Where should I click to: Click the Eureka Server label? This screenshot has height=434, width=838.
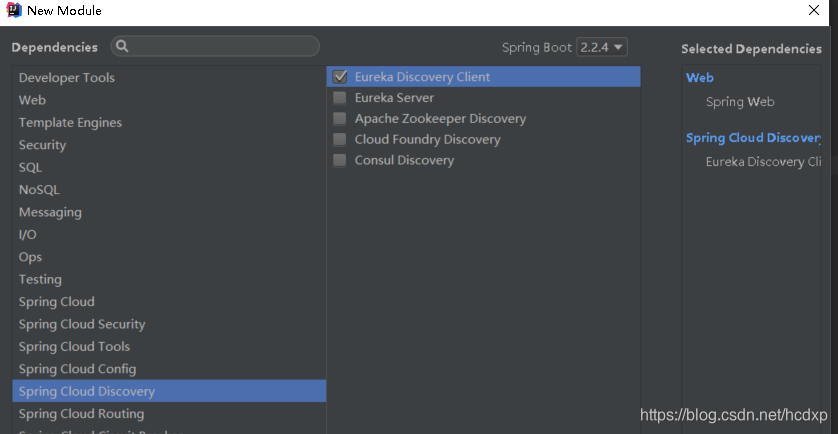coord(394,98)
